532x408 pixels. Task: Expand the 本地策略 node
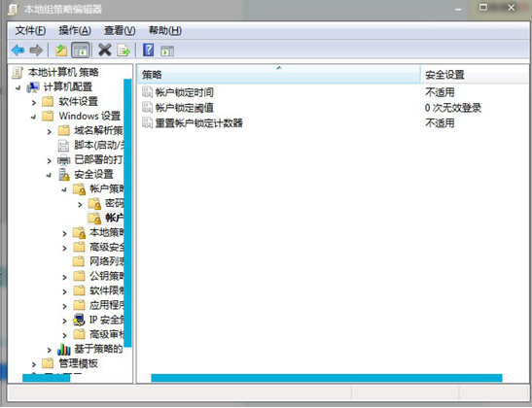[64, 234]
